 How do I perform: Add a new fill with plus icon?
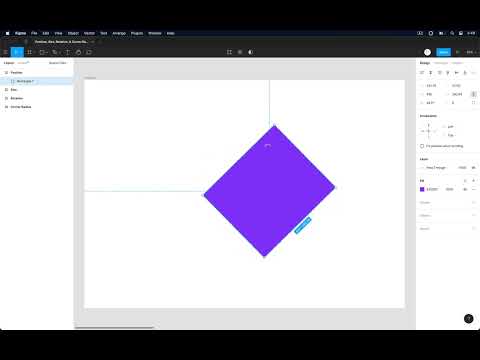click(473, 181)
